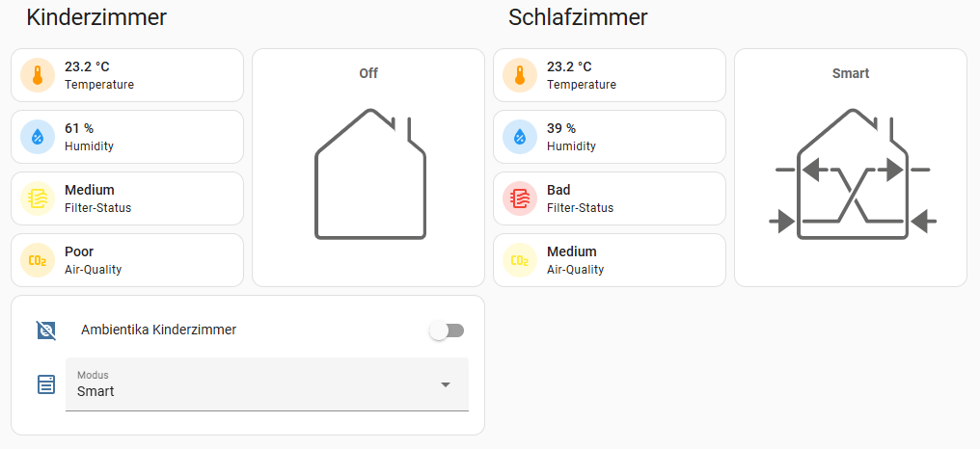Click the Modus dropdown arrow
980x449 pixels.
(446, 384)
